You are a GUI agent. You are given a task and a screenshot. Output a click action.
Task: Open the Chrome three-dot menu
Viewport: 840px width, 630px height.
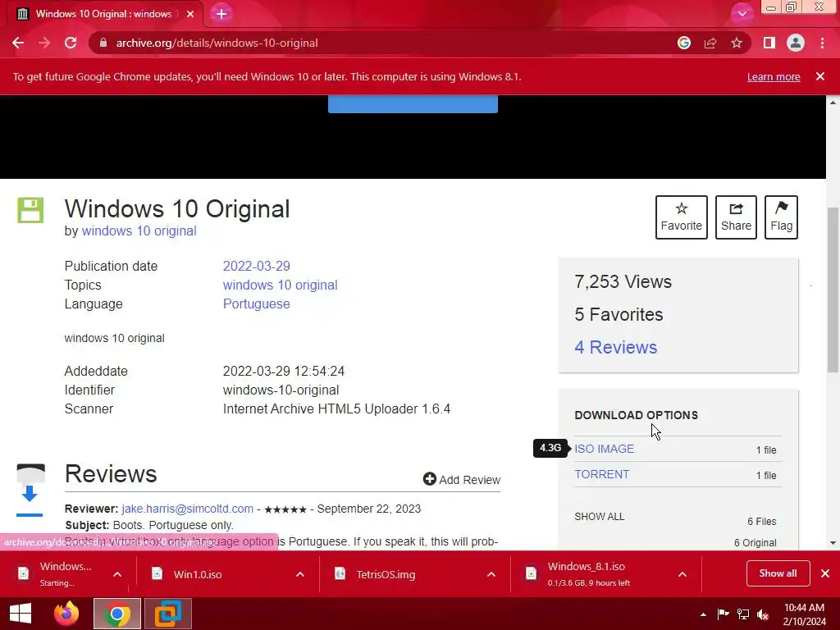click(x=822, y=43)
